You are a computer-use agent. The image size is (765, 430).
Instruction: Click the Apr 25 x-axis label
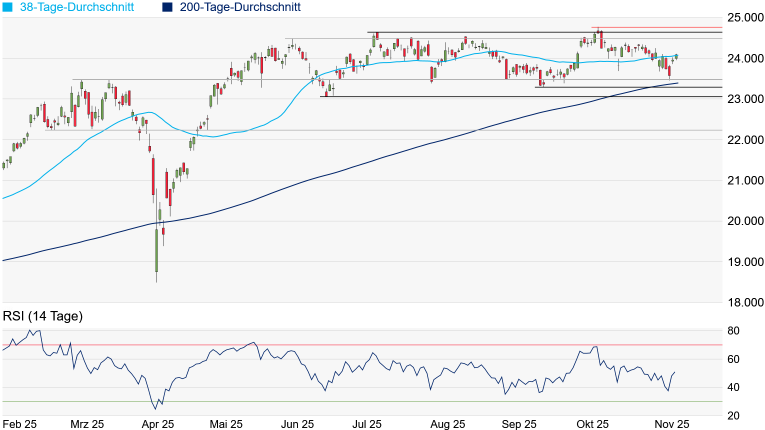[152, 424]
